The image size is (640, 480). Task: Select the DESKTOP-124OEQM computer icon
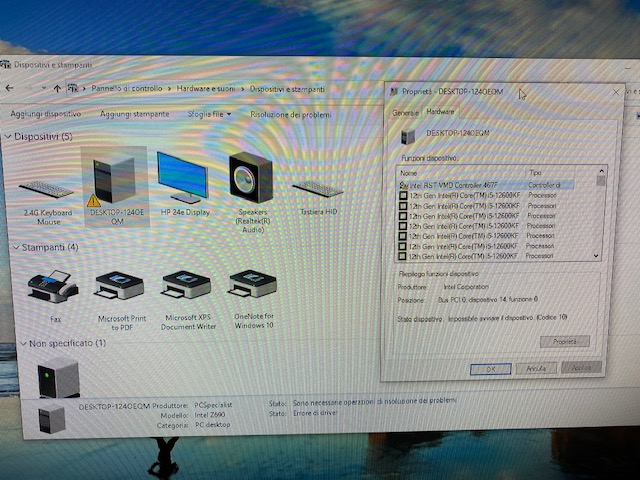pos(116,188)
